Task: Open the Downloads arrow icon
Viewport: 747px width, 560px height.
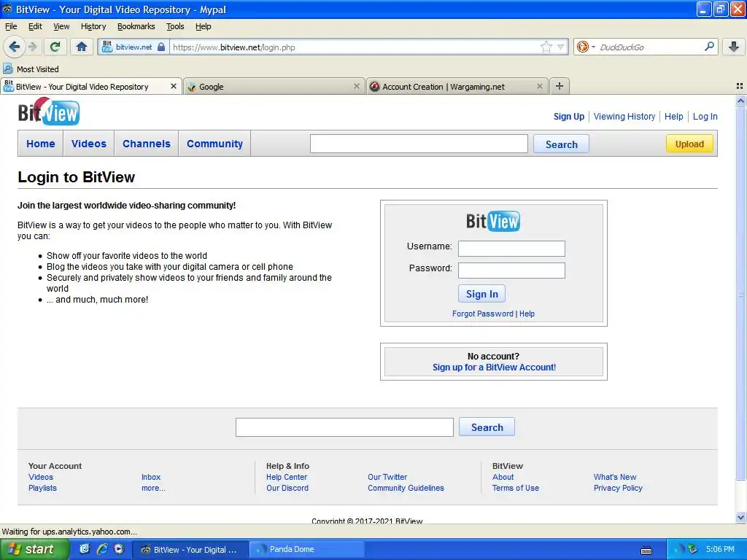Action: pos(734,47)
